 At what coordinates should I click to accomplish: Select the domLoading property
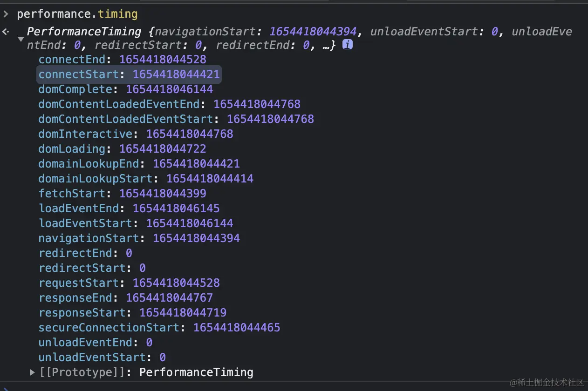pos(123,149)
